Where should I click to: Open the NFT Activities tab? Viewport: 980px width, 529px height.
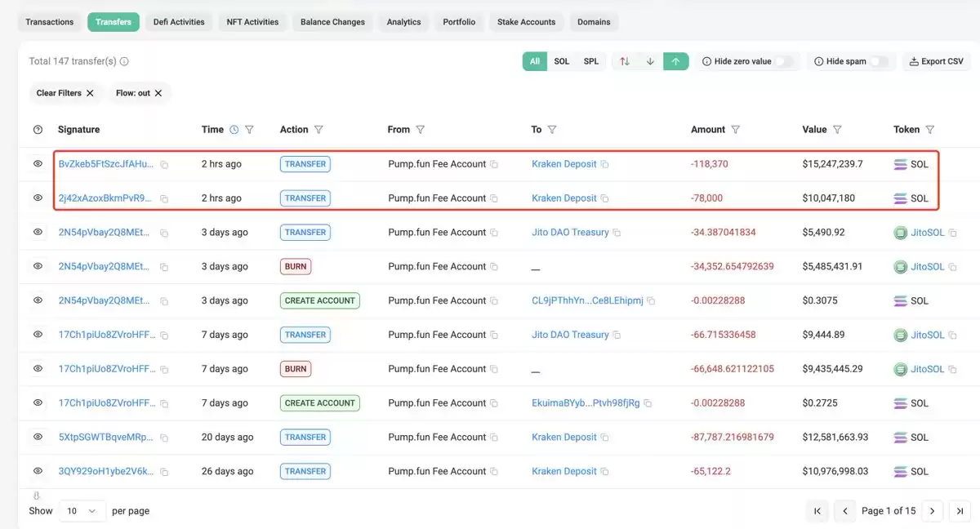click(252, 22)
